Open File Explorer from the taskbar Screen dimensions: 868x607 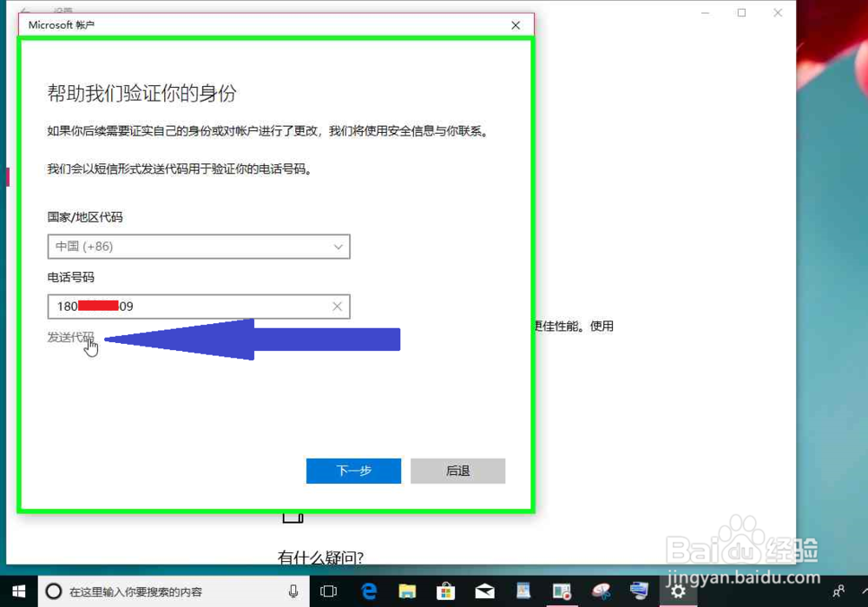407,591
